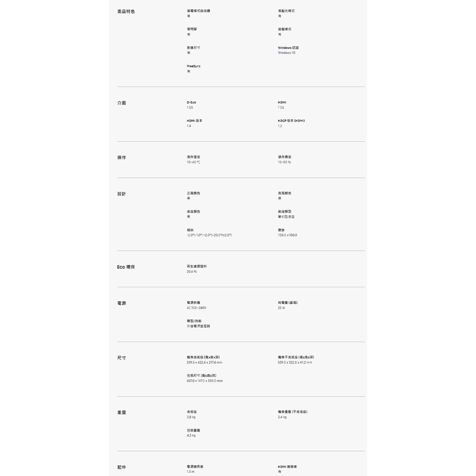Click the 4.3 kg package weight value
The width and height of the screenshot is (476, 476).
coord(191,436)
